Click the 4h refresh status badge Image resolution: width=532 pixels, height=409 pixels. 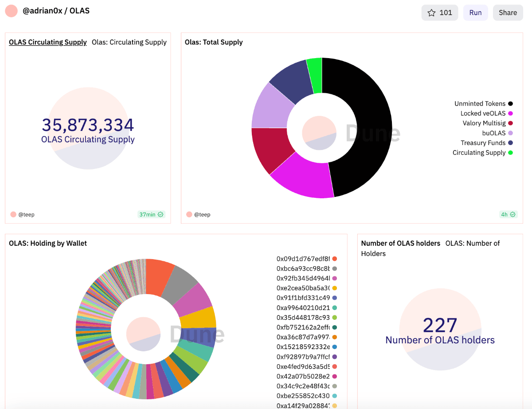[509, 214]
